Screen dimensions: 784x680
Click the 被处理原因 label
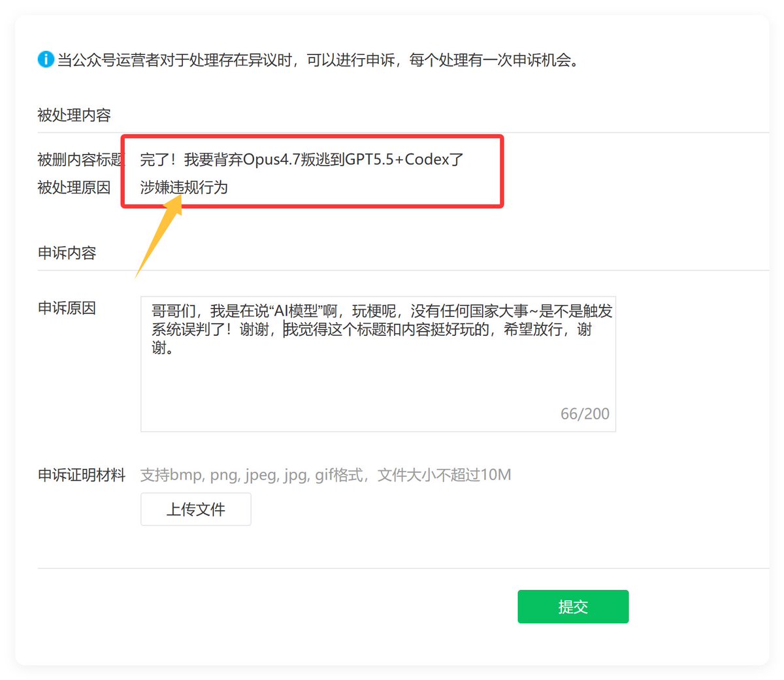74,187
